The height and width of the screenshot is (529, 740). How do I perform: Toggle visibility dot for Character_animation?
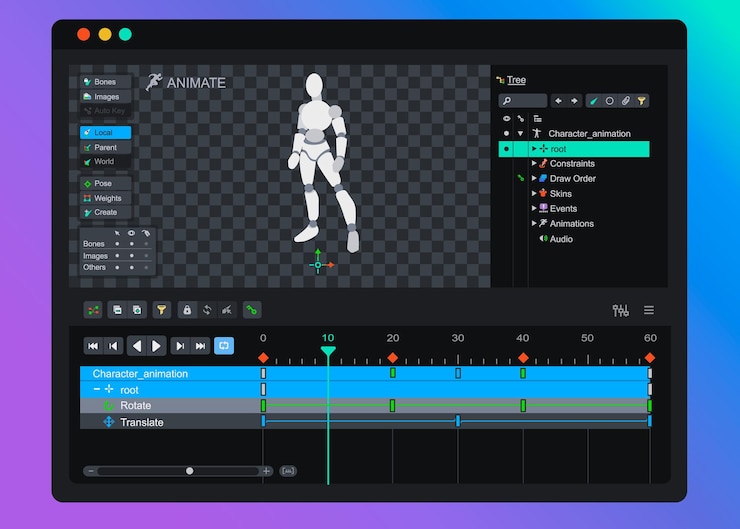coord(506,134)
